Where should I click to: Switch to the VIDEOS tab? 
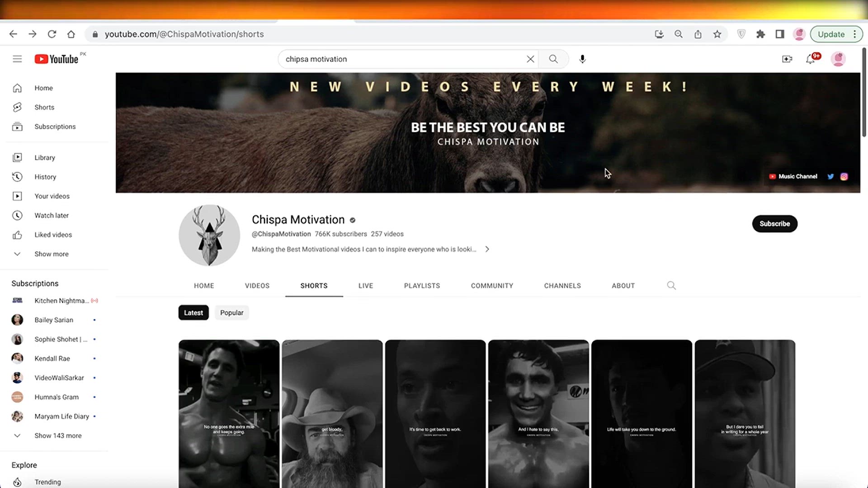point(257,286)
